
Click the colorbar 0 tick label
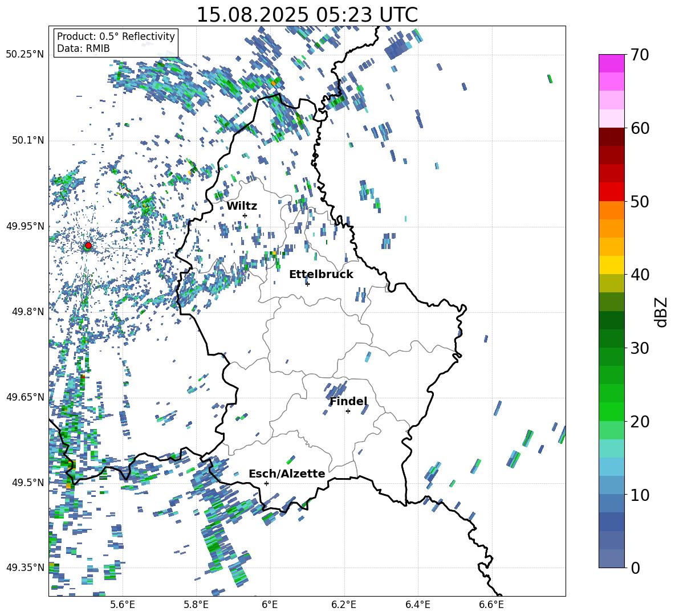(635, 568)
